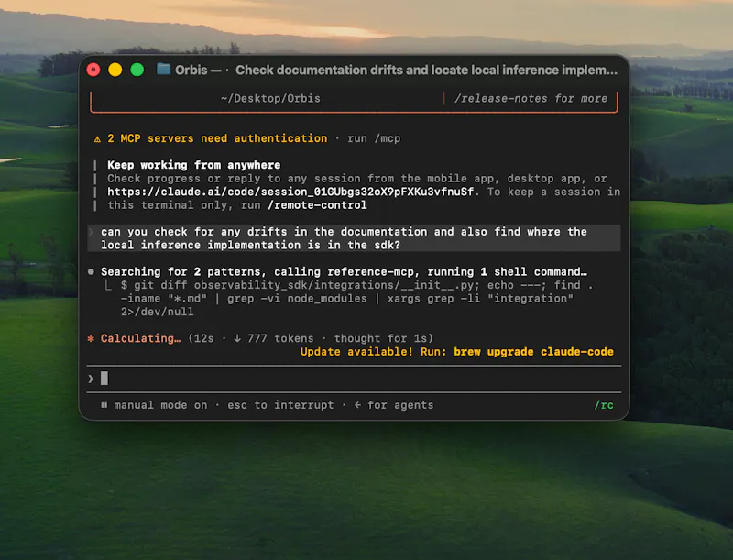Click 'Searching for 2 patterns' status line
Screen dimensions: 733x560
344,271
